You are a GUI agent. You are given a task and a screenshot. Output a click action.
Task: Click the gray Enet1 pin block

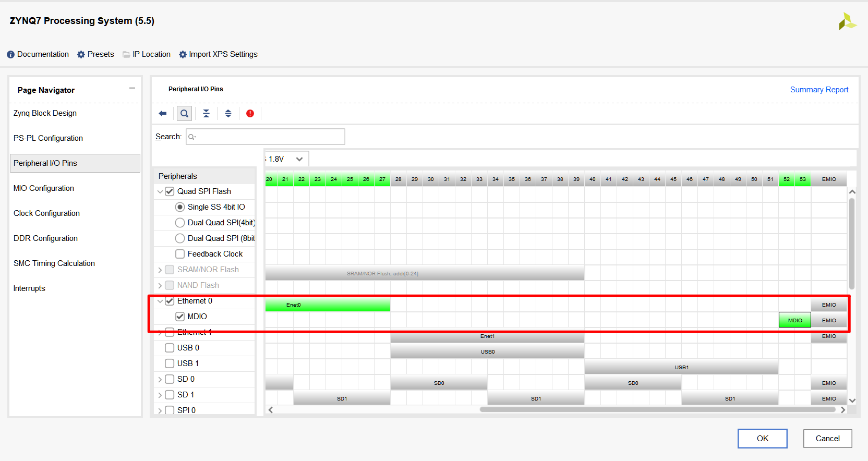click(x=487, y=336)
